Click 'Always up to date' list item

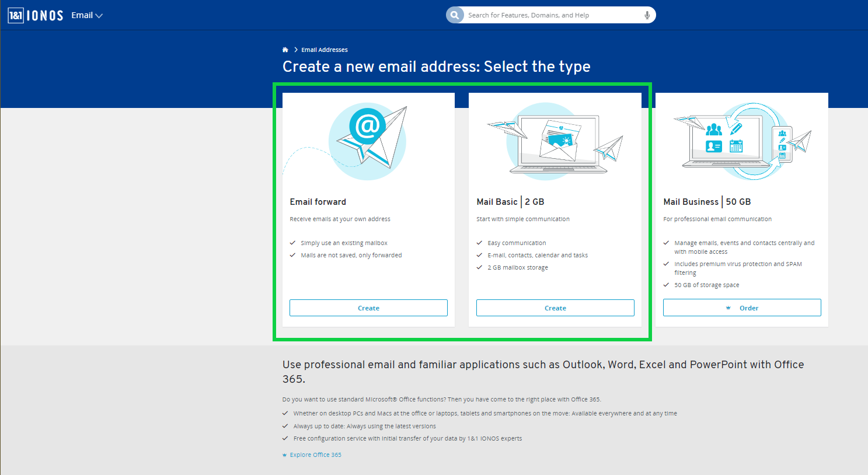click(x=364, y=427)
